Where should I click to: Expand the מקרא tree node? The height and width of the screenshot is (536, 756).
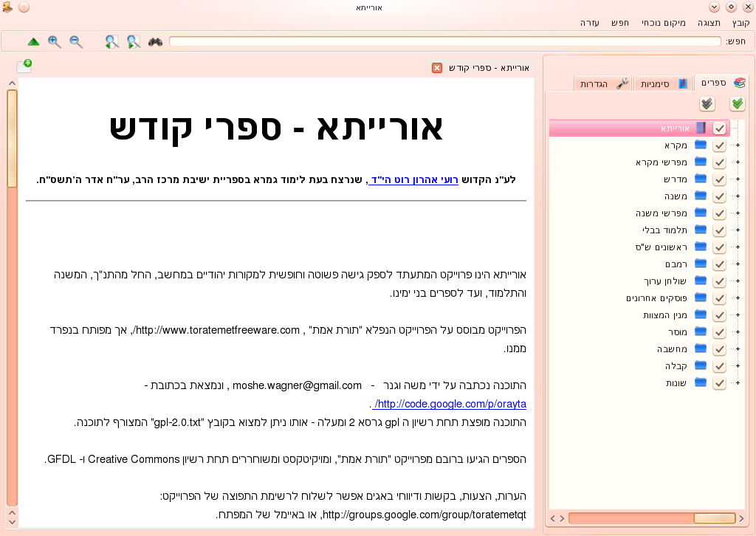tap(738, 145)
